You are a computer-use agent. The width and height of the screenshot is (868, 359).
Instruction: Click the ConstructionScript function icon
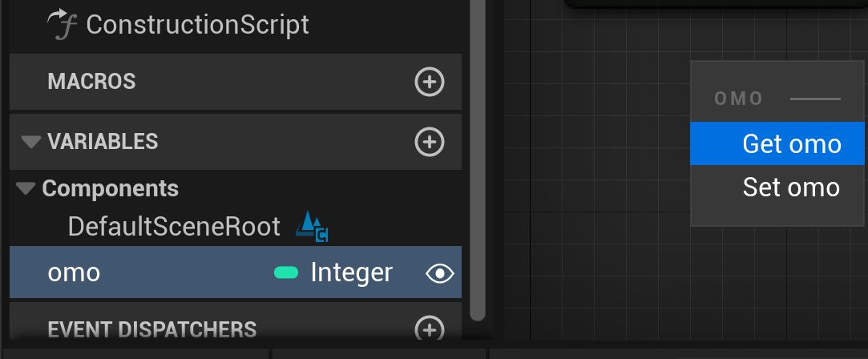62,25
